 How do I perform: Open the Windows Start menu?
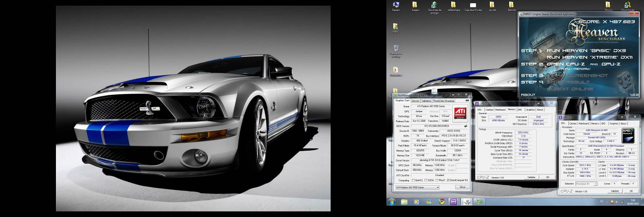tap(392, 202)
